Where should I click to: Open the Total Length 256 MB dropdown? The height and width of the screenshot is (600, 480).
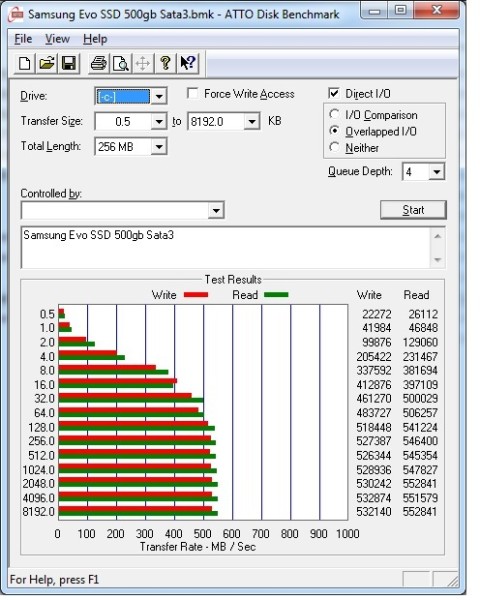(159, 147)
